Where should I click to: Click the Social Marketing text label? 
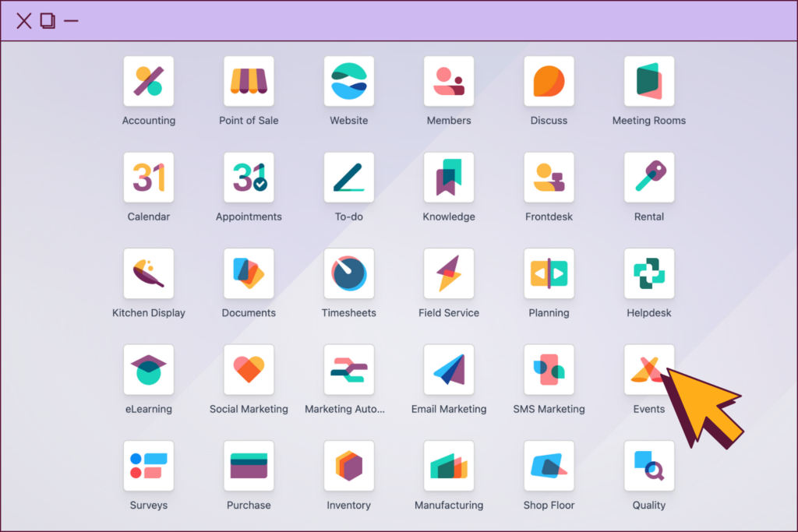pos(249,409)
